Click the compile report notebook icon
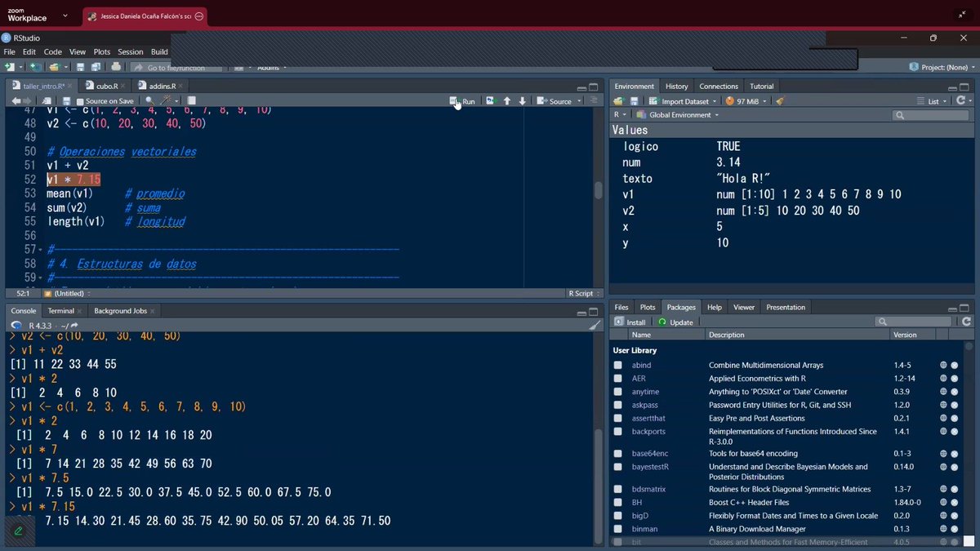The height and width of the screenshot is (551, 980). [192, 101]
